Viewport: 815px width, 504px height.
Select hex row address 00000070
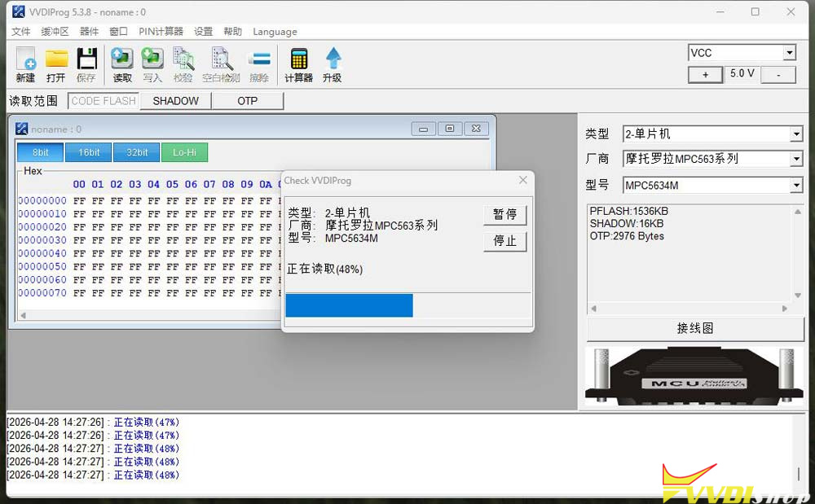point(42,293)
